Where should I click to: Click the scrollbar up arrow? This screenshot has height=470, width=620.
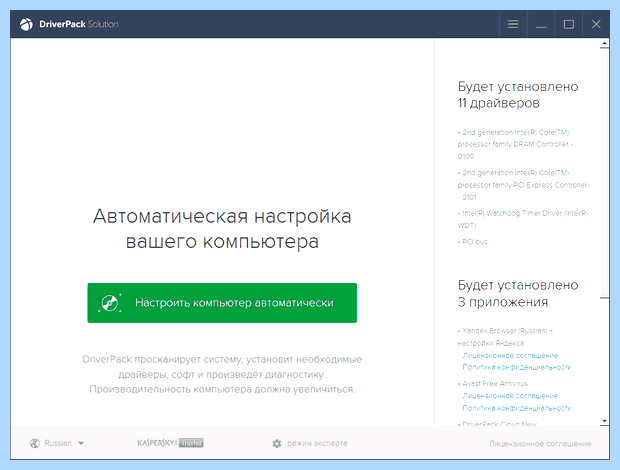(604, 43)
